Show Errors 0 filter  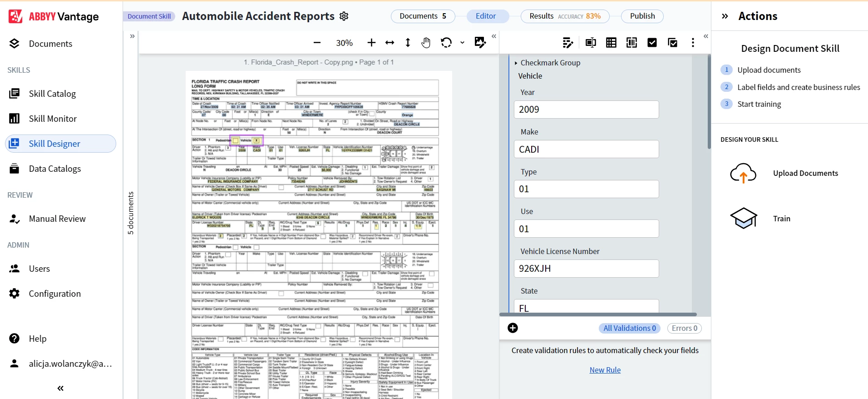[x=685, y=328]
